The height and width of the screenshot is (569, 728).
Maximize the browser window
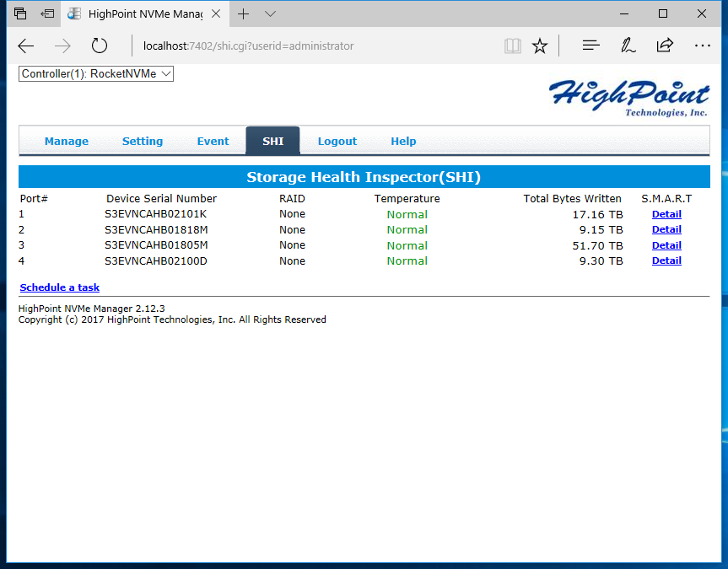click(x=663, y=14)
